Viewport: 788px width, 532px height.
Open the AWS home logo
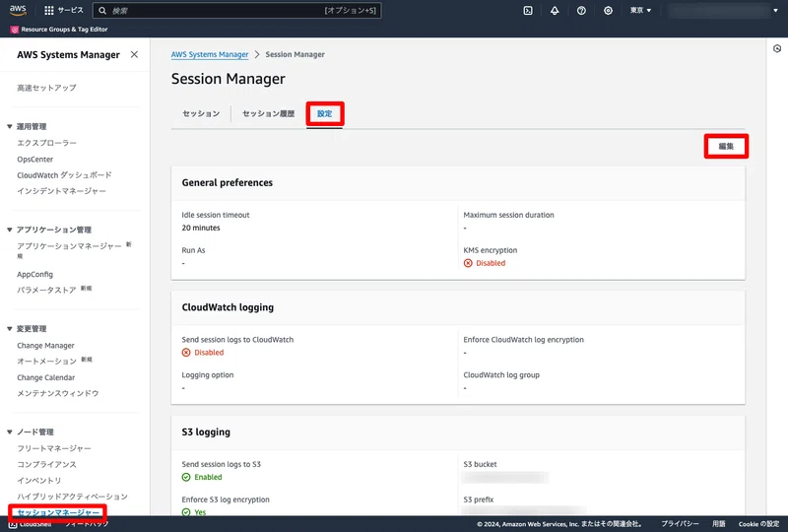18,10
